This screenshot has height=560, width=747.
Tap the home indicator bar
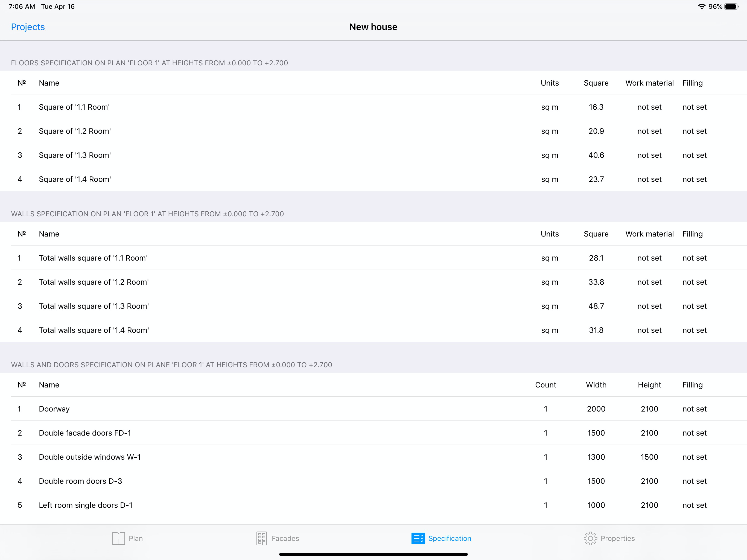pyautogui.click(x=373, y=554)
